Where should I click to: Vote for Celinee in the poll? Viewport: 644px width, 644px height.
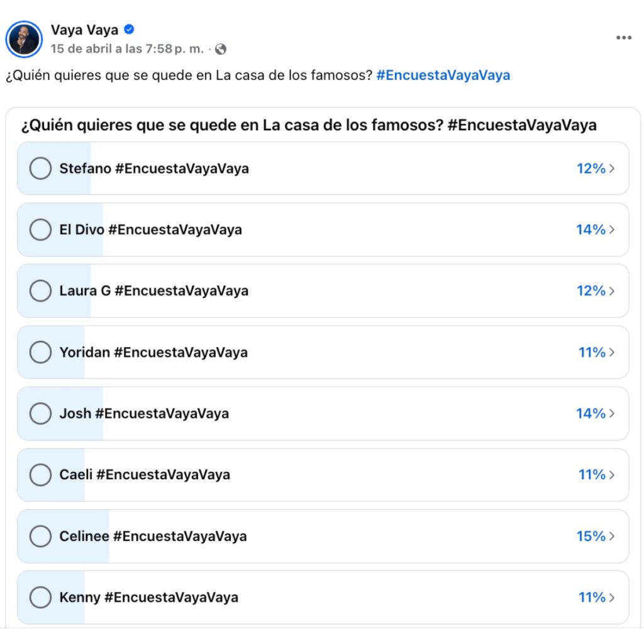[x=40, y=536]
